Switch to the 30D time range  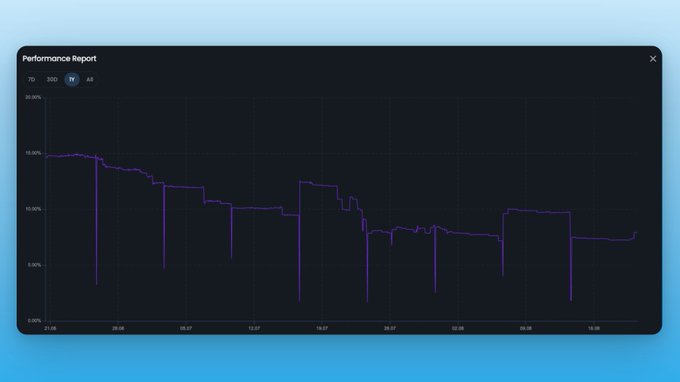click(x=52, y=79)
